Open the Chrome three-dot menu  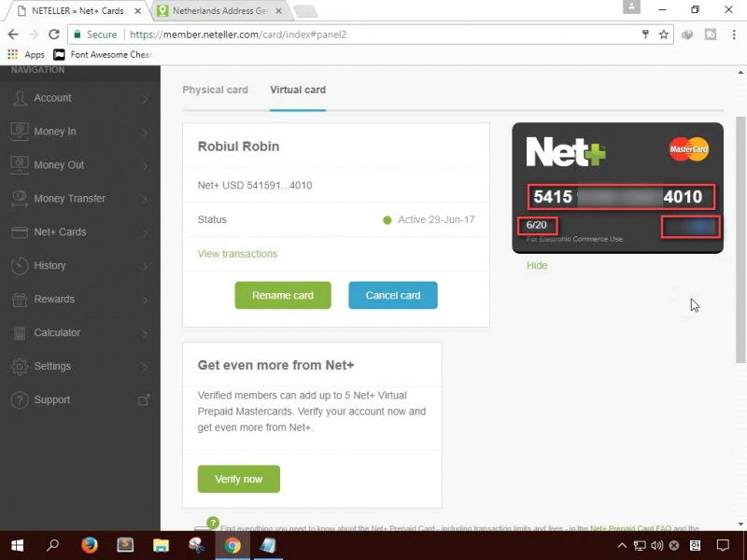pos(734,35)
